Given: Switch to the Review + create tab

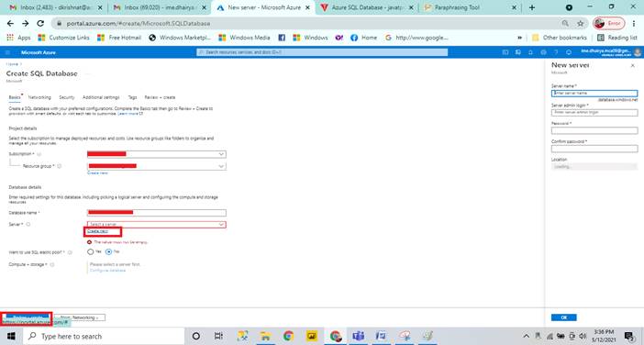Looking at the screenshot, I should click(160, 97).
